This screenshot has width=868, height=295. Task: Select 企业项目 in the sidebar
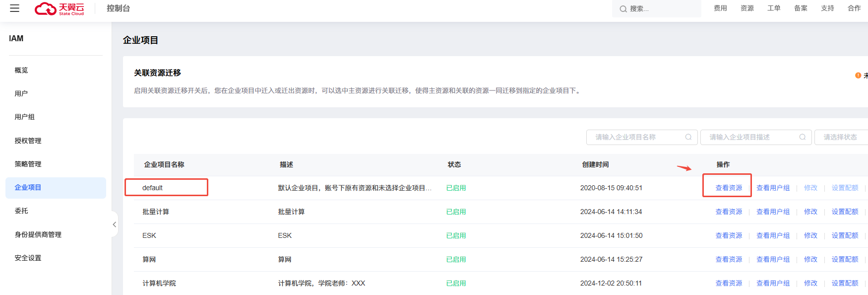[x=56, y=188]
